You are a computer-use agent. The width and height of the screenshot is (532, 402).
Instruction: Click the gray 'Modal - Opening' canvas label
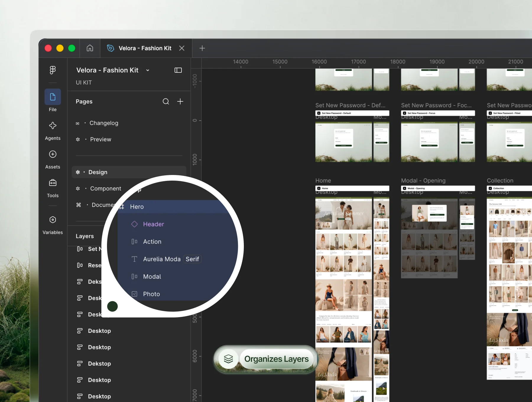(423, 180)
